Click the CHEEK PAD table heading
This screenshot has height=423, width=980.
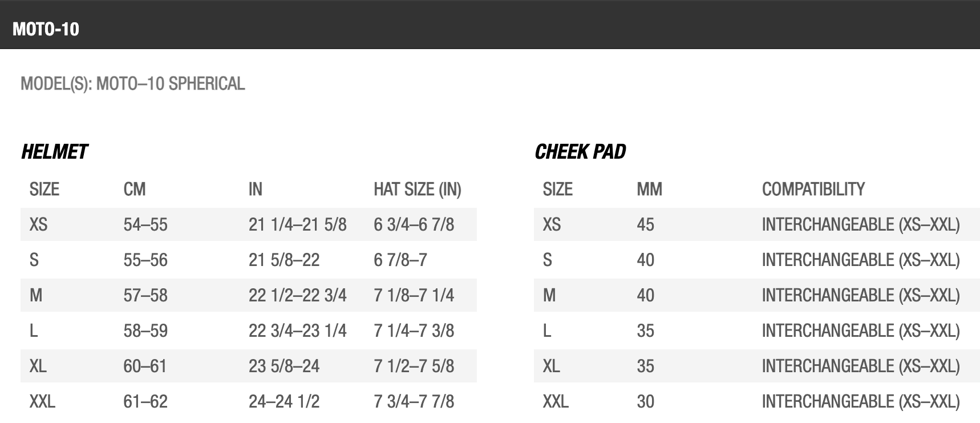tap(580, 152)
